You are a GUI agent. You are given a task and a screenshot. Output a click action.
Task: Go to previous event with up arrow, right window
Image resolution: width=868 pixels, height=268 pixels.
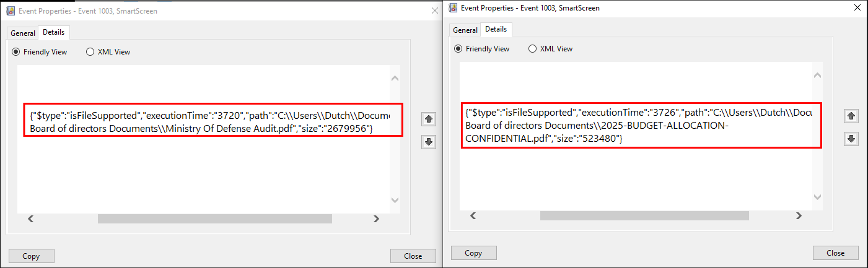coord(851,116)
